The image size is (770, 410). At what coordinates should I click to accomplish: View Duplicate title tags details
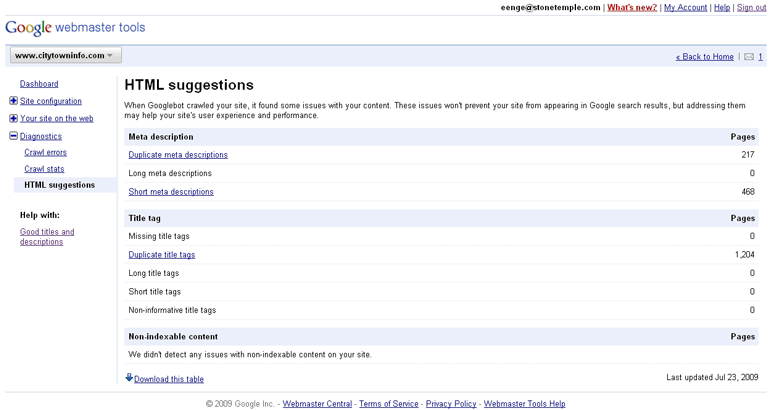(x=162, y=255)
